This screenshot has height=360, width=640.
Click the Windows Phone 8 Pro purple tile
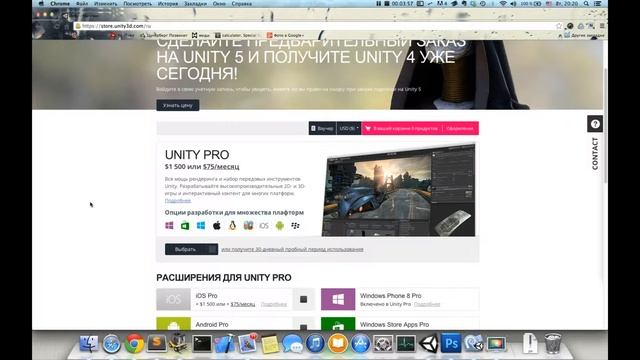(338, 300)
